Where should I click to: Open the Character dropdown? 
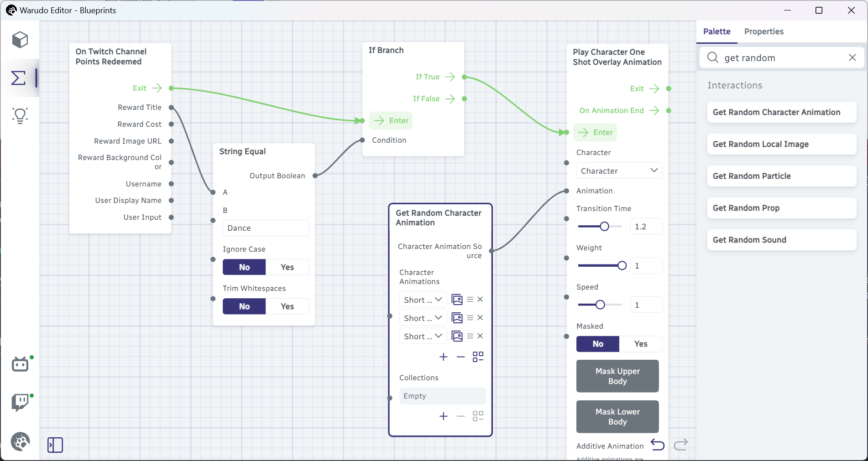tap(619, 171)
